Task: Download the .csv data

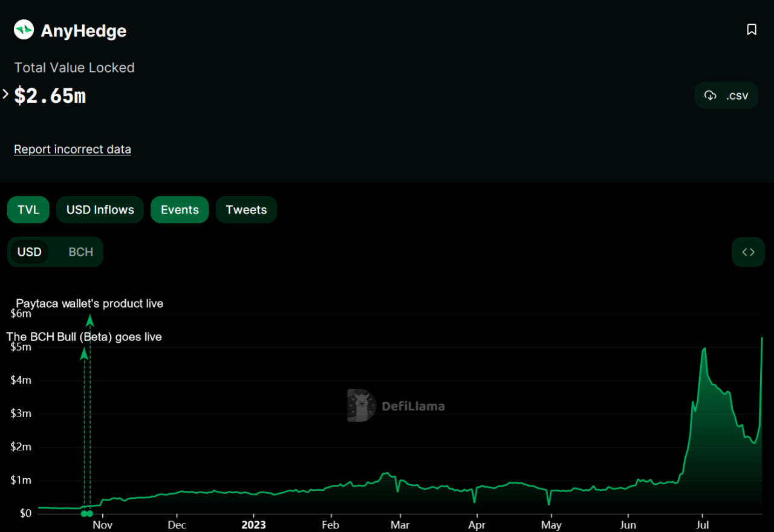Action: tap(726, 96)
